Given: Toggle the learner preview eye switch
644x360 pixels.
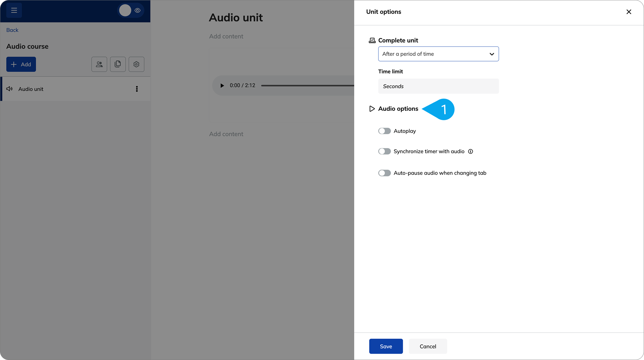Looking at the screenshot, I should tap(131, 11).
